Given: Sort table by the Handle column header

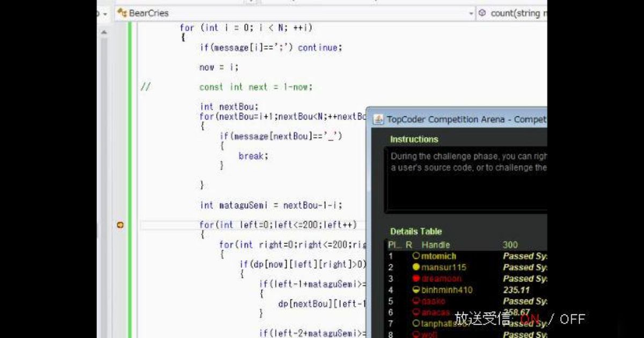Looking at the screenshot, I should pos(435,245).
